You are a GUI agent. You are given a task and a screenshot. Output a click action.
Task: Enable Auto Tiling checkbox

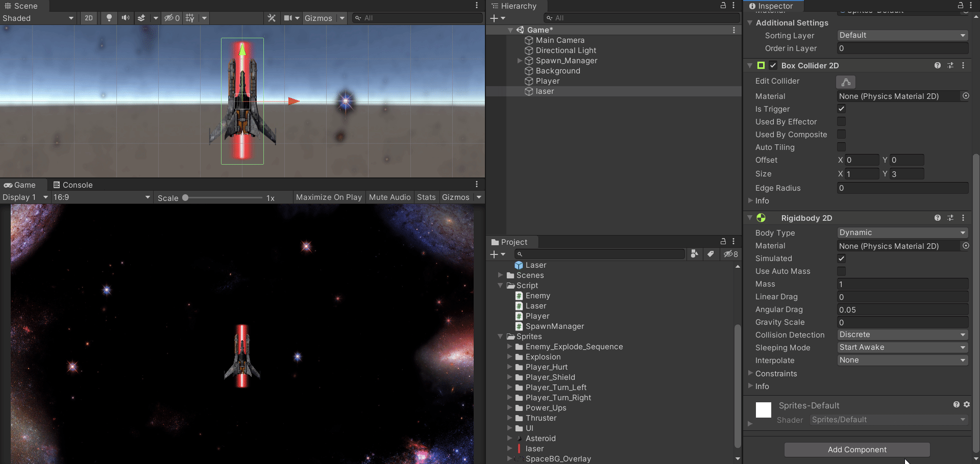tap(841, 147)
